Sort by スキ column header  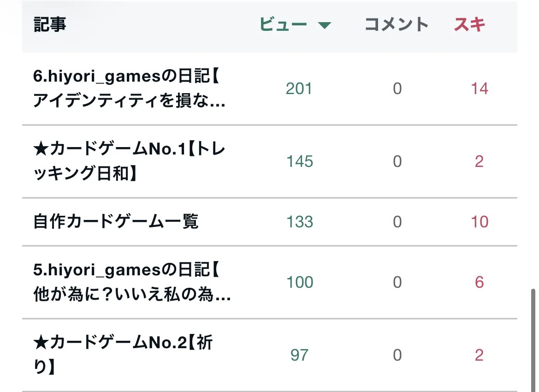pos(469,25)
